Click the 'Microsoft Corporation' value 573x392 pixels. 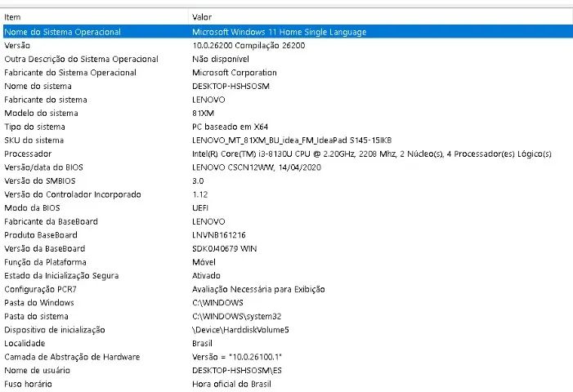pyautogui.click(x=235, y=72)
